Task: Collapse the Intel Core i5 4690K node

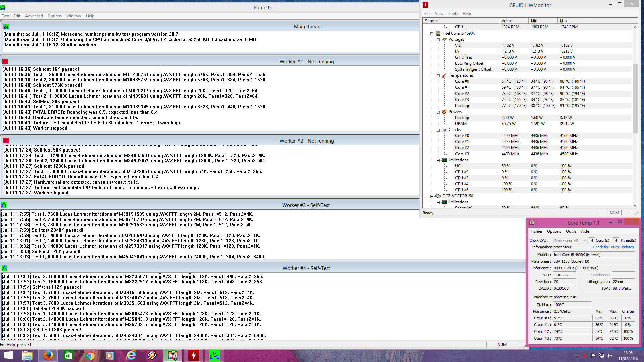Action: click(432, 33)
